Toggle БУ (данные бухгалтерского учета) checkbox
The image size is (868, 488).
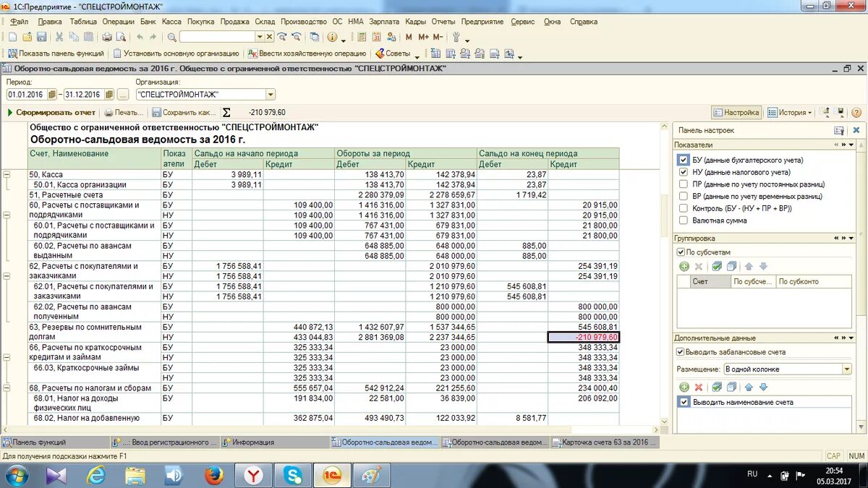click(x=683, y=160)
